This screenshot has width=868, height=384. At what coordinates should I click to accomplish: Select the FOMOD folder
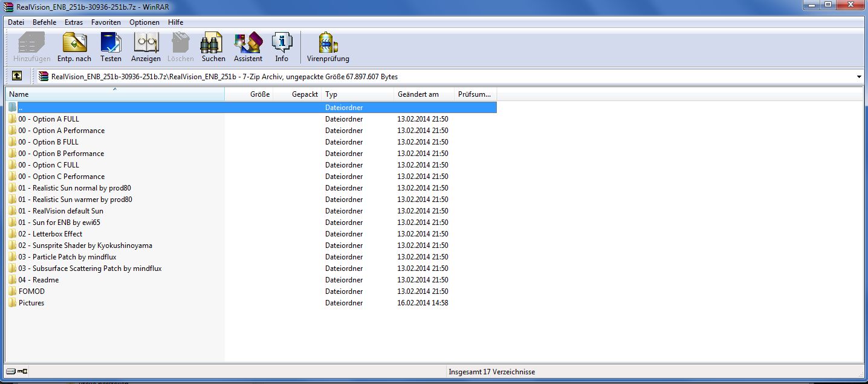click(31, 291)
